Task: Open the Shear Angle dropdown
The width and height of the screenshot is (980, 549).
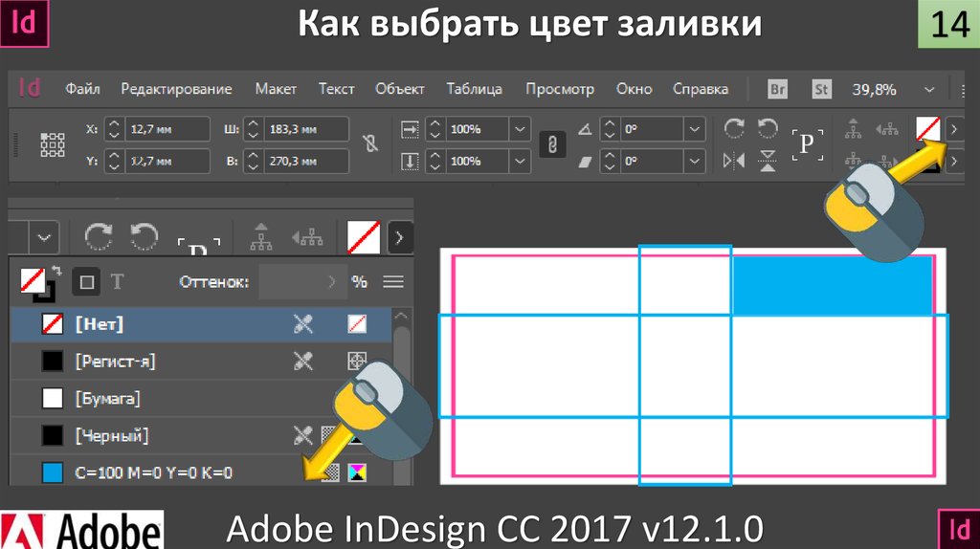Action: 695,161
